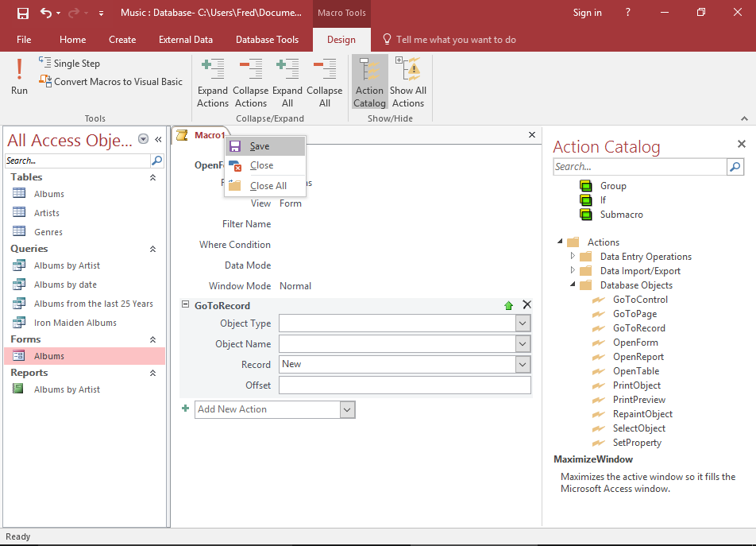The height and width of the screenshot is (546, 756).
Task: Switch to the Create ribbon tab
Action: click(x=122, y=40)
